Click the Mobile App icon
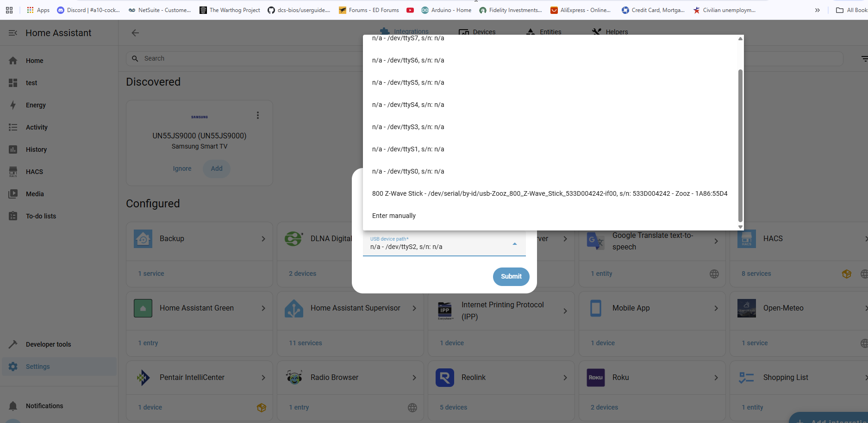 [x=596, y=308]
